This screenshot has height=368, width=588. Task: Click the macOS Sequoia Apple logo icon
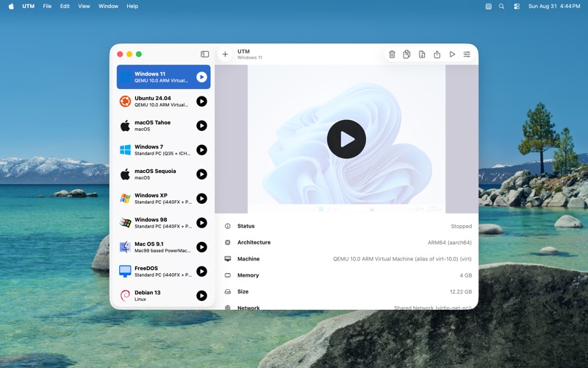(125, 174)
